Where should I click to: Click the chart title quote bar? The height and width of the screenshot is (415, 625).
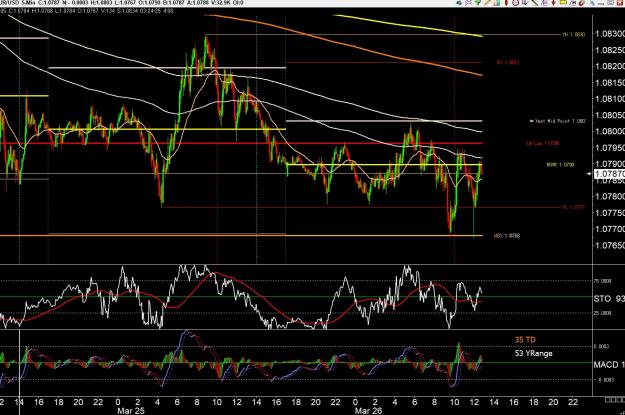click(122, 3)
